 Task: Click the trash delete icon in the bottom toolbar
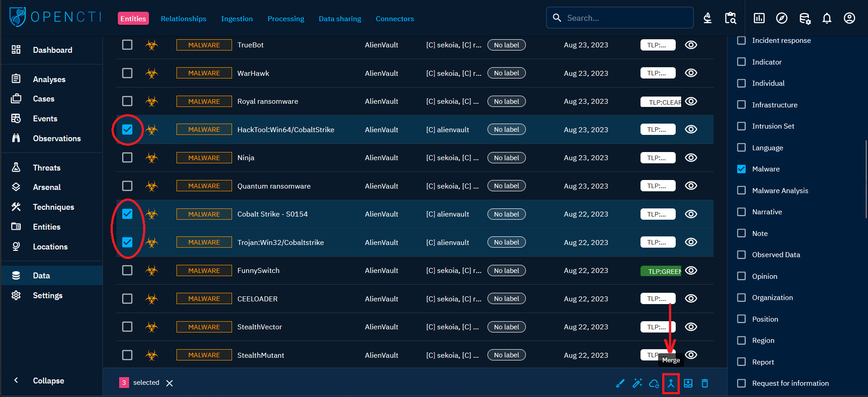[x=705, y=383]
